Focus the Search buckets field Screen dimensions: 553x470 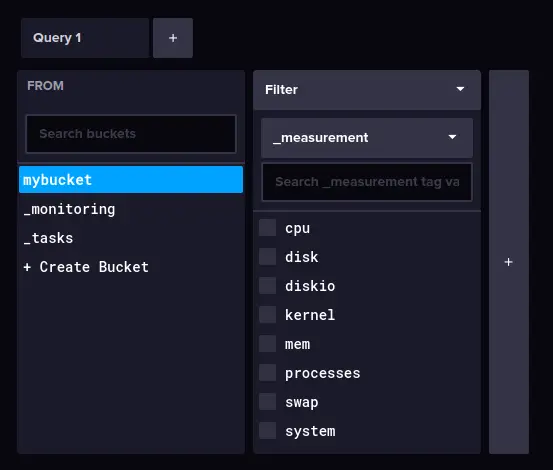point(131,134)
